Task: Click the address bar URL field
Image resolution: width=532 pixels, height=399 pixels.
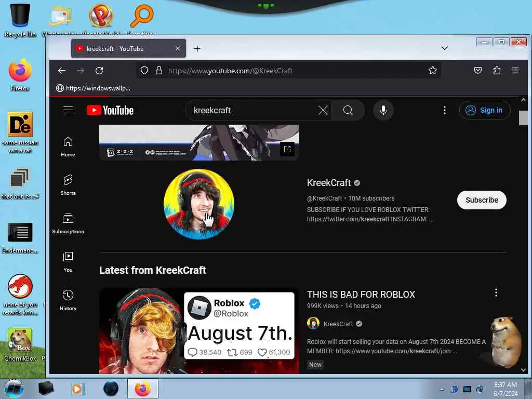Action: point(288,71)
